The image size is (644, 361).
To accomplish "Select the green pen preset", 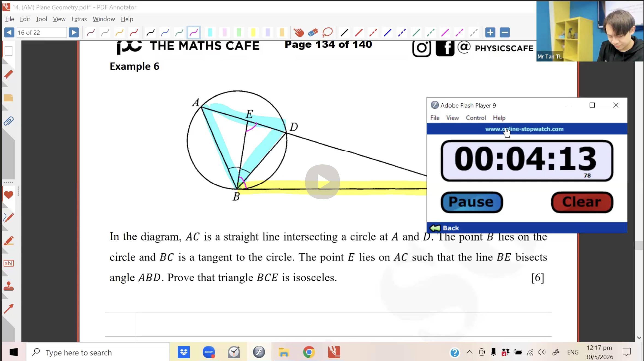I will pos(179,33).
